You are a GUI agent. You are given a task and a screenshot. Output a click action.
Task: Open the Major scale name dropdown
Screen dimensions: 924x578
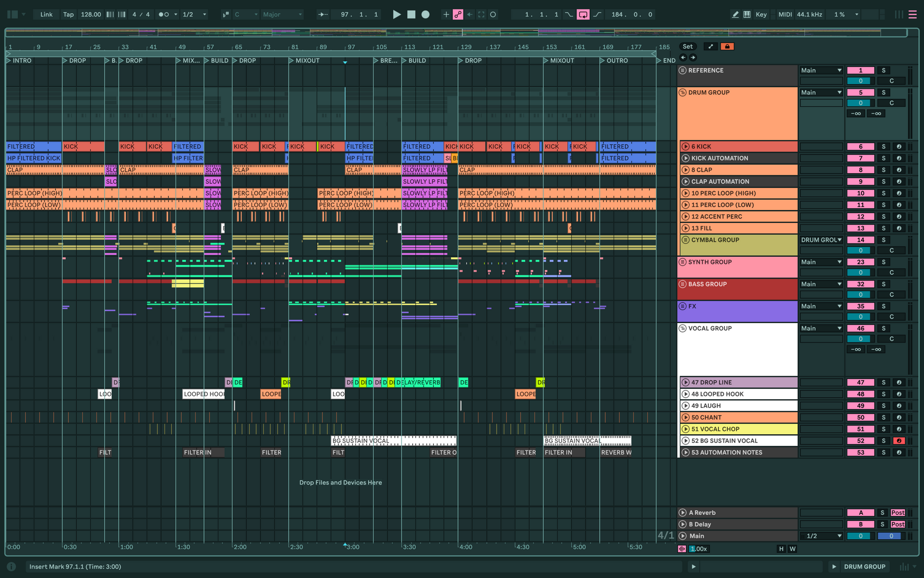point(282,14)
